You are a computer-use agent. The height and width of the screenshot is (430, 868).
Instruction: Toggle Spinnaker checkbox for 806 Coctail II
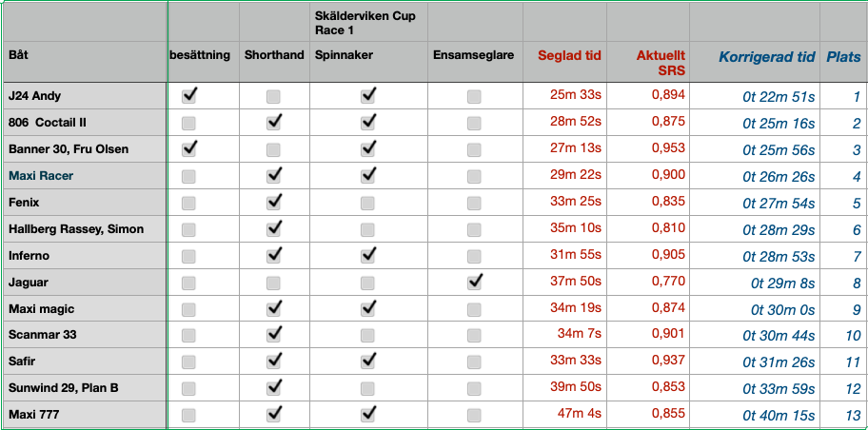point(368,122)
